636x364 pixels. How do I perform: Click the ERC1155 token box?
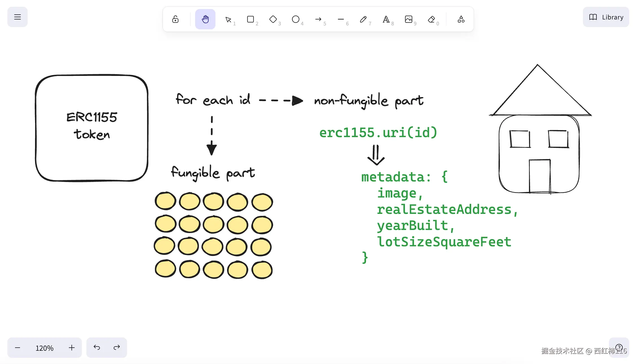92,128
